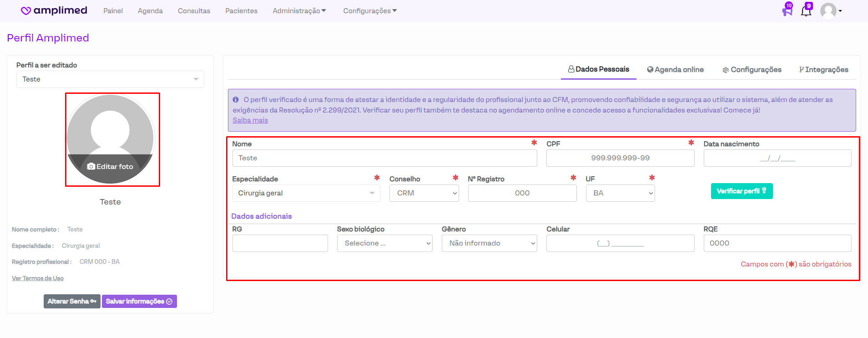Open the user avatar menu
Screen dimensions: 868x338
click(830, 11)
